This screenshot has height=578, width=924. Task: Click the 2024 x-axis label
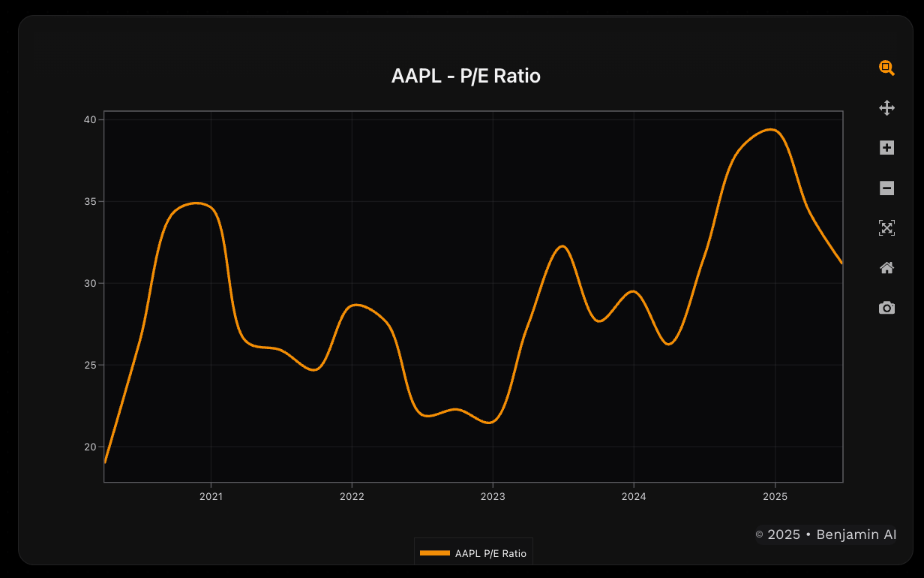[634, 496]
